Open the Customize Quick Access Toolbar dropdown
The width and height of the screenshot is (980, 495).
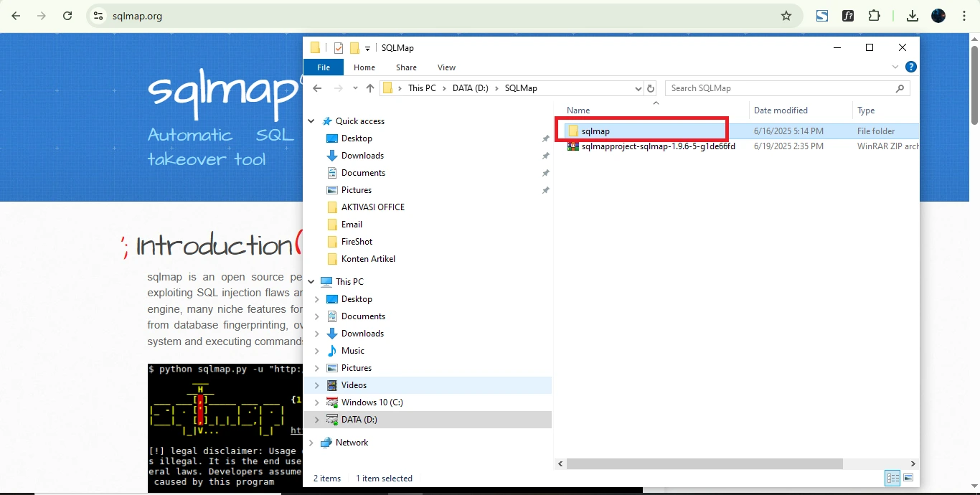click(x=368, y=48)
